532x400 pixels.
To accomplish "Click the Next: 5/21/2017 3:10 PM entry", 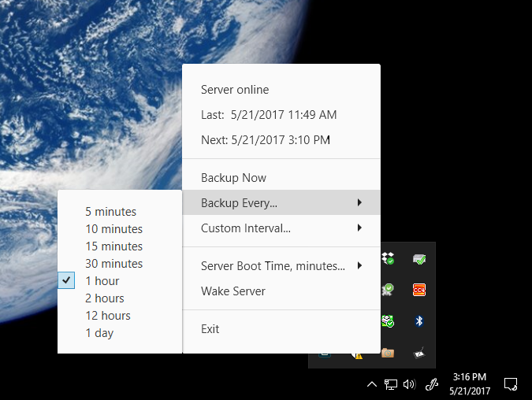I will pyautogui.click(x=266, y=139).
